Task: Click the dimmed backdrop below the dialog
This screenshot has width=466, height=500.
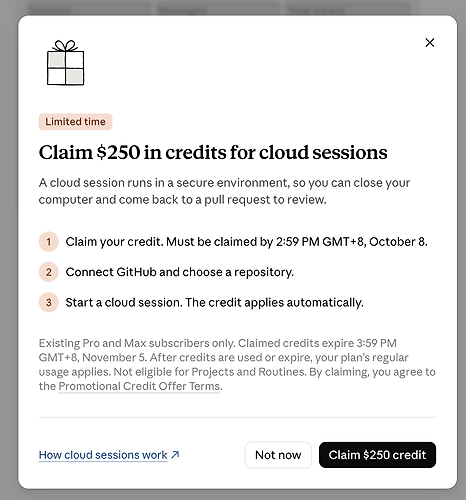Action: click(x=233, y=495)
